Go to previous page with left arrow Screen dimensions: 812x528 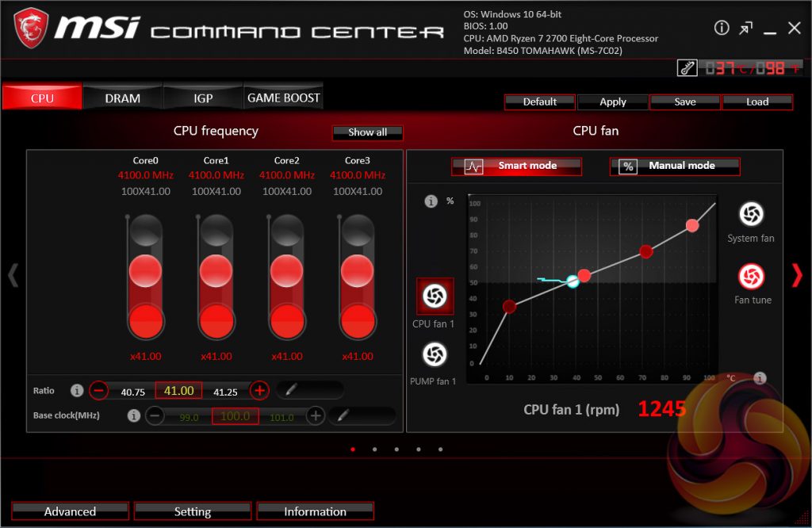point(13,275)
